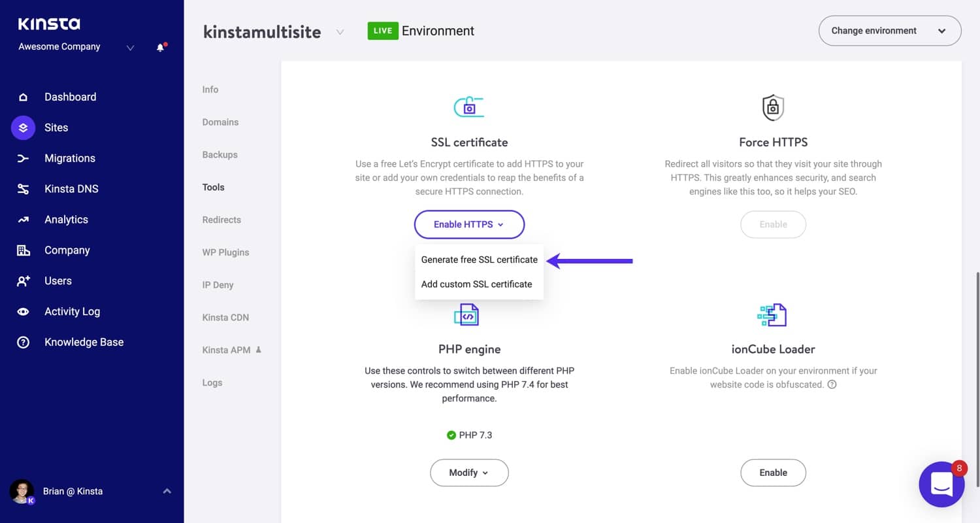Viewport: 980px width, 523px height.
Task: Open the Kinsta CDN tab
Action: [225, 318]
